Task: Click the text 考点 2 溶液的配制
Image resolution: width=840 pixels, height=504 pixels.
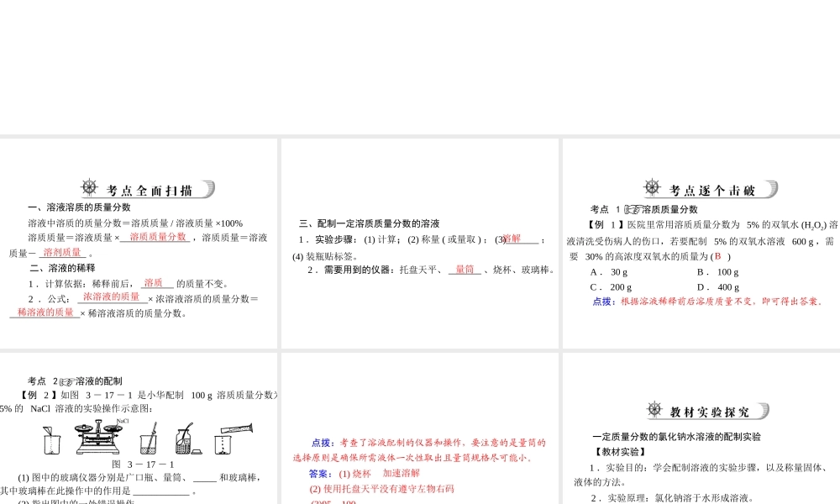Action: coord(75,381)
